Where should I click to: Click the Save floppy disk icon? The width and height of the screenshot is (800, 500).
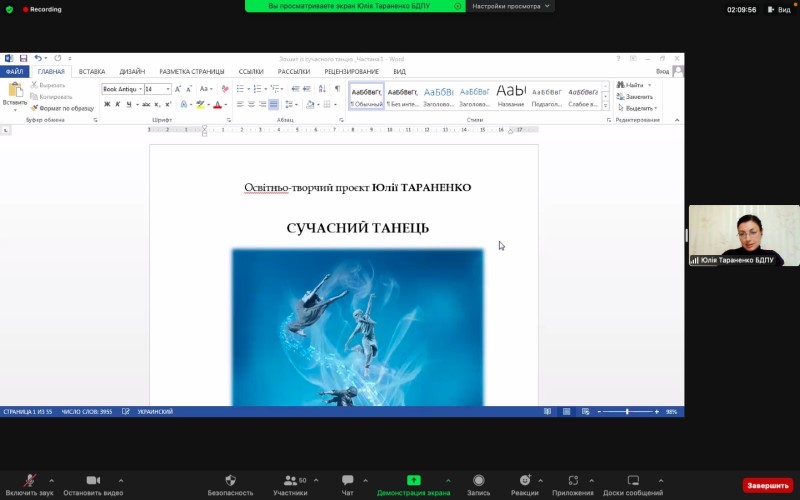click(x=23, y=59)
